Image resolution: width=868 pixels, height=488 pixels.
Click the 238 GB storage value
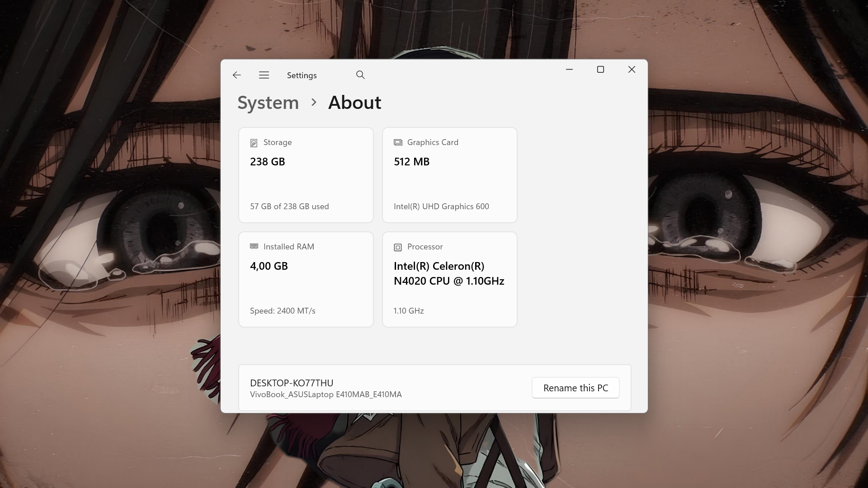click(x=268, y=162)
